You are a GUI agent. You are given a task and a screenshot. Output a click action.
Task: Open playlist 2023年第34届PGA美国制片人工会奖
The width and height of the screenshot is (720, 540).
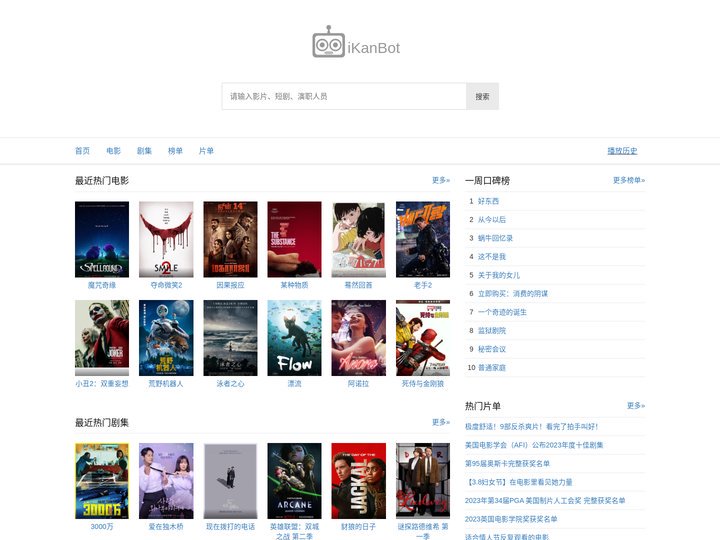(545, 501)
